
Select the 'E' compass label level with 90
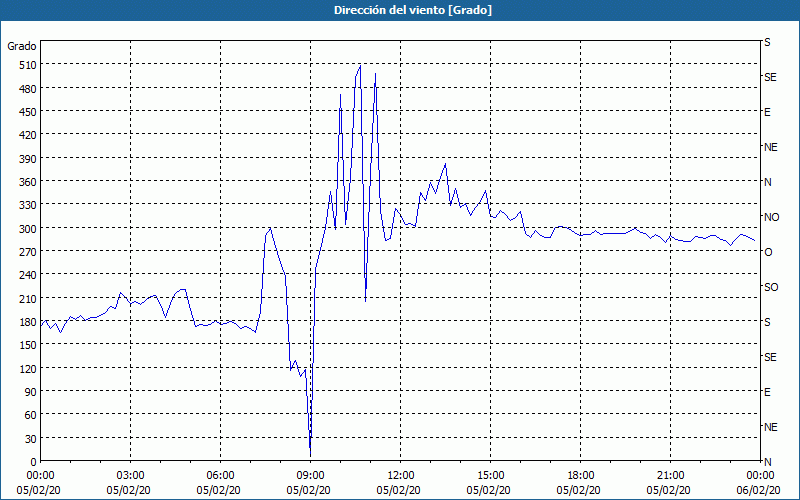click(x=767, y=392)
